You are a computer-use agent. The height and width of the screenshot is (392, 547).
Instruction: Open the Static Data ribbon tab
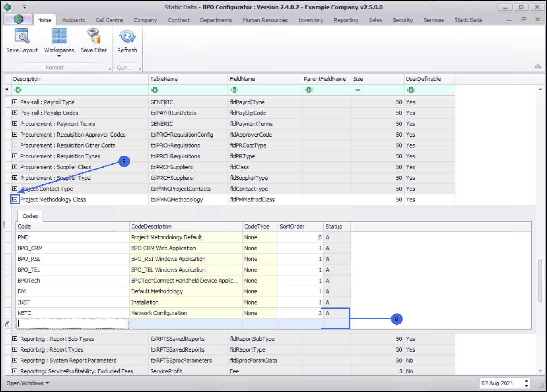[468, 20]
